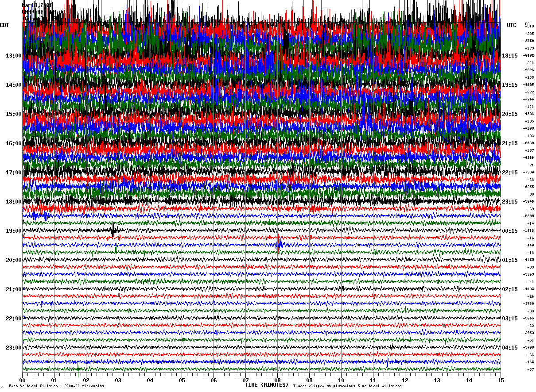Click the DC column header
Screen dimensions: 536x392
pos(527,24)
